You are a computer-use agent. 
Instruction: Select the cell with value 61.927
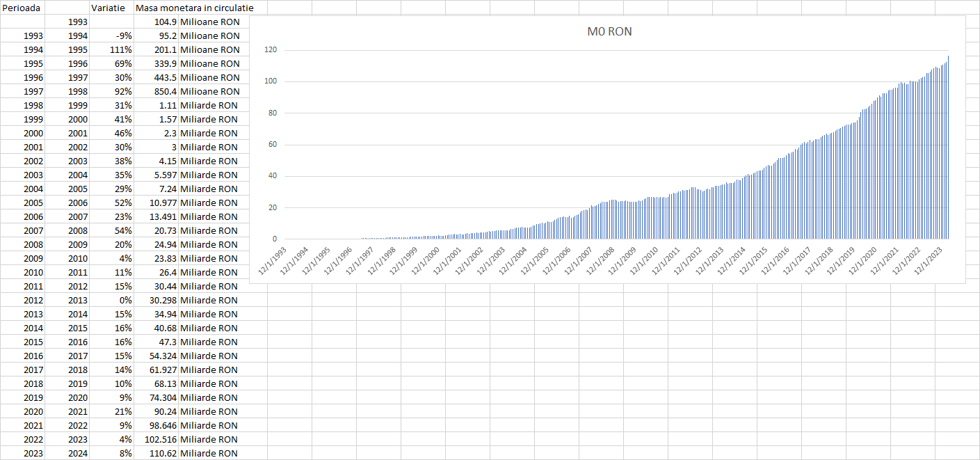[156, 370]
